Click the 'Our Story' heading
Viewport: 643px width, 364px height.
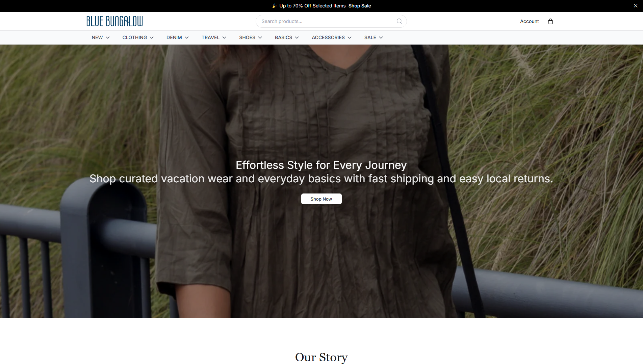(321, 357)
